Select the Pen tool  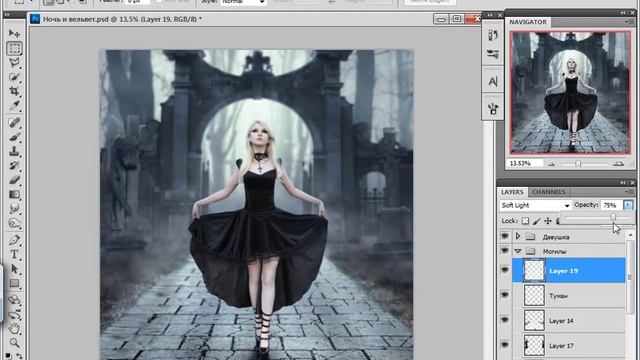coord(14,240)
